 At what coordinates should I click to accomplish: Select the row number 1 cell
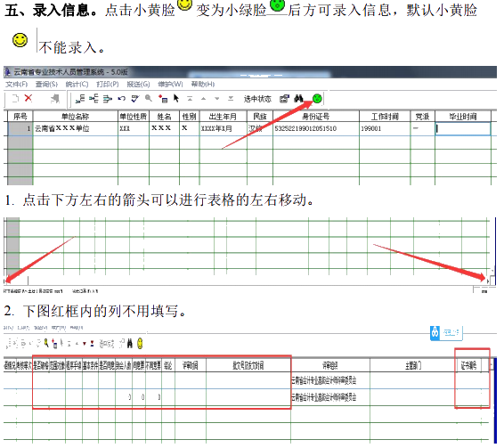click(20, 128)
